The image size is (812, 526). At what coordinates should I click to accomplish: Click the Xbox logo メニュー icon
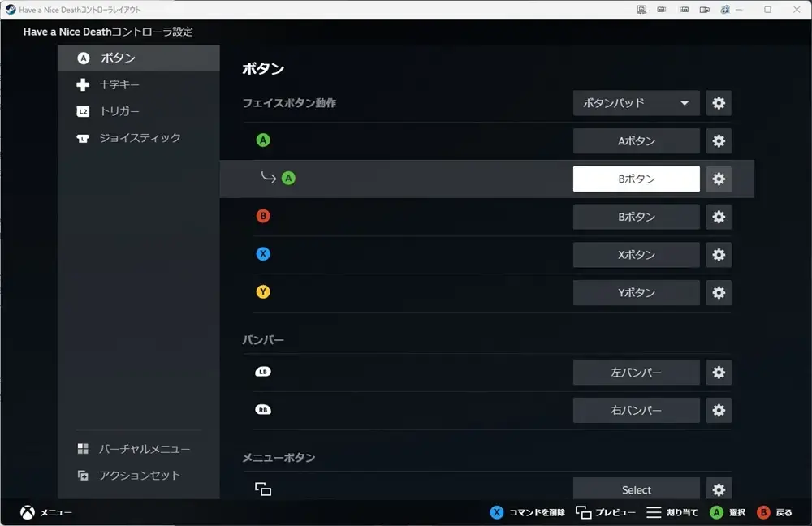[x=28, y=512]
